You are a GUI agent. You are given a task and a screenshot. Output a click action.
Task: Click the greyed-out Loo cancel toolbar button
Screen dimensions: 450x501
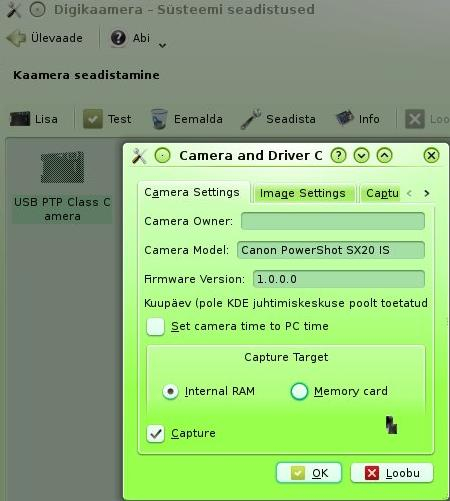point(427,119)
